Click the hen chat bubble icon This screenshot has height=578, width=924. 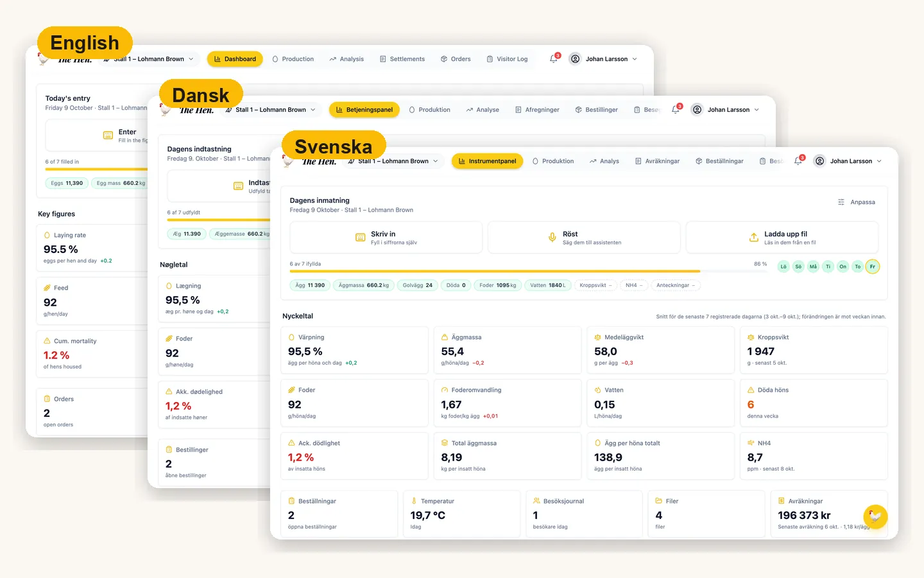coord(875,516)
